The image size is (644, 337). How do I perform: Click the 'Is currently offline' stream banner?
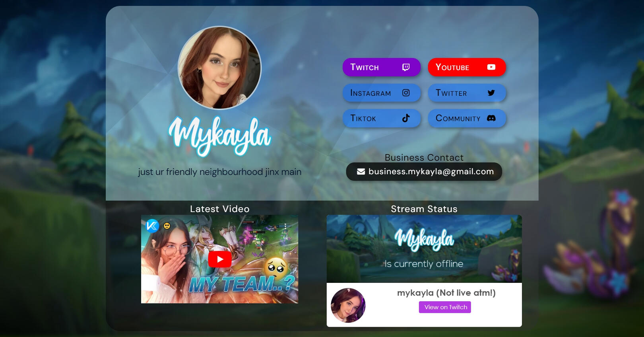point(424,249)
